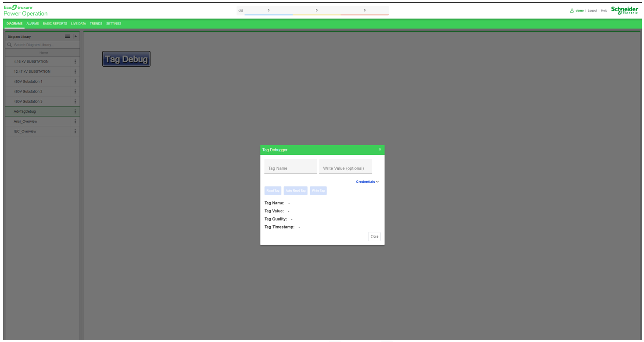Click the yellow alarm count indicator
Viewport: 644px width, 342px height.
pos(317,11)
